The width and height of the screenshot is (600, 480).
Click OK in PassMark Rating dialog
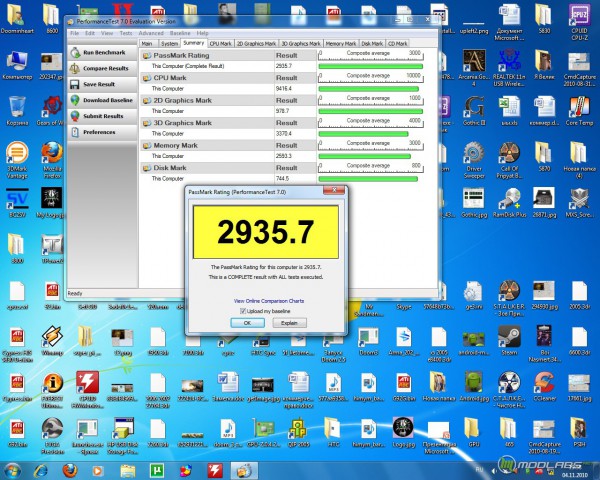247,323
